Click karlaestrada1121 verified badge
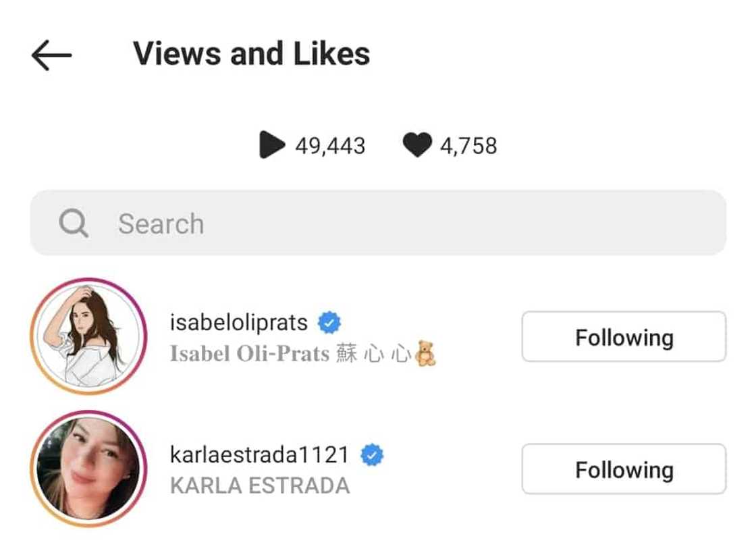Screen dimensions: 756x549 coord(372,454)
